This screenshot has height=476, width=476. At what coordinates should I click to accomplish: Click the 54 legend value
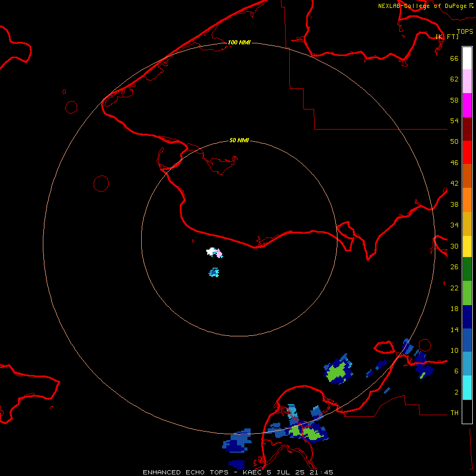click(x=454, y=121)
